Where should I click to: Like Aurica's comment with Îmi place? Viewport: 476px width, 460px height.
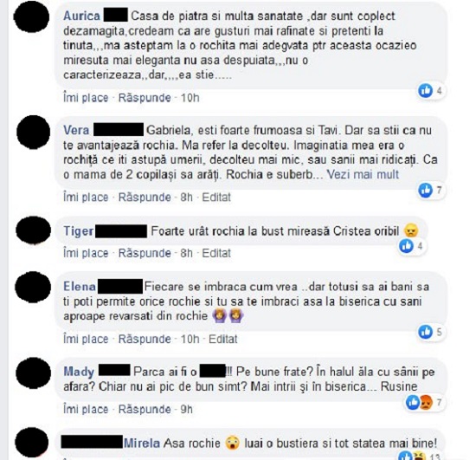tap(86, 98)
